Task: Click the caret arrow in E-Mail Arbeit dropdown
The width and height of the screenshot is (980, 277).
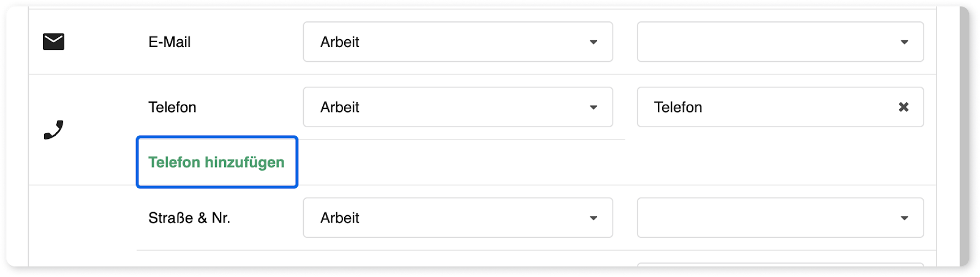Action: (594, 42)
